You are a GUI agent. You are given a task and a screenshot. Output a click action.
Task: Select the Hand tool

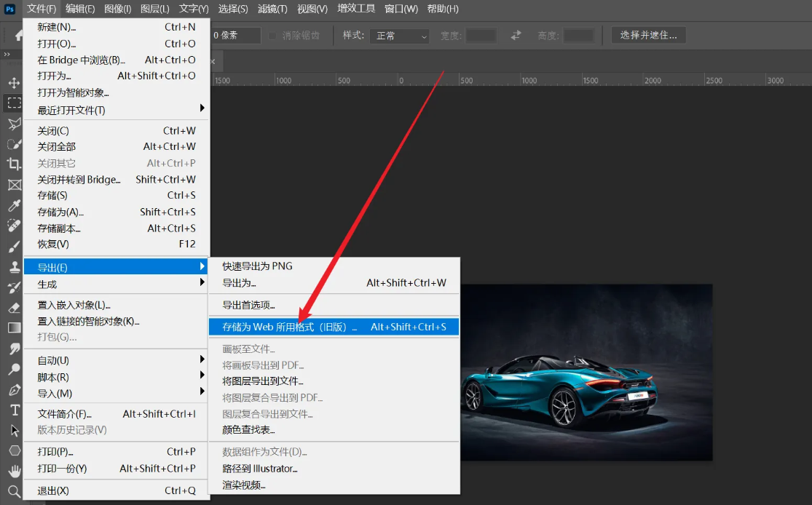point(14,471)
